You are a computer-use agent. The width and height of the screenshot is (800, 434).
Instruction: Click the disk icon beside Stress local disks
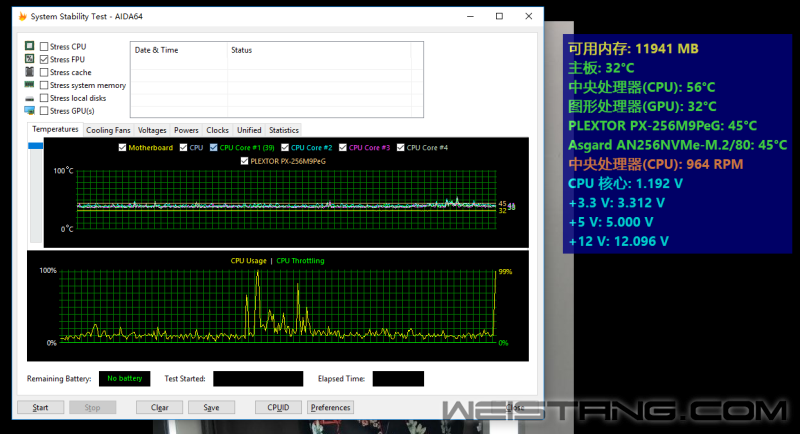(30, 99)
